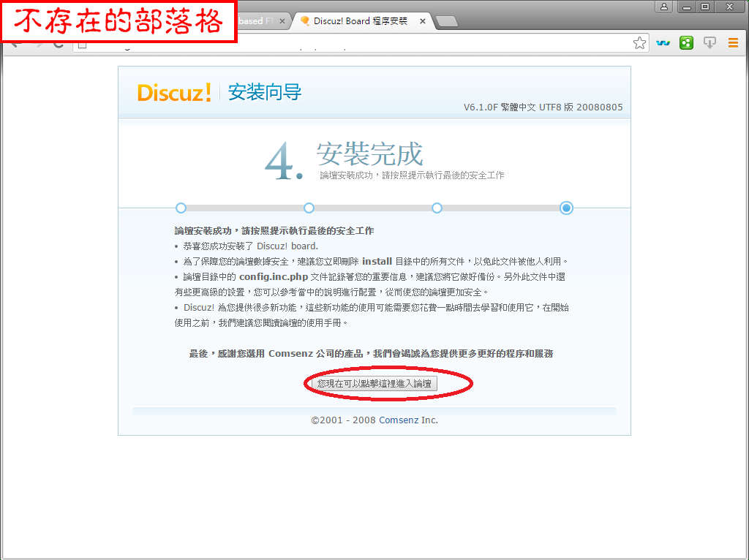The height and width of the screenshot is (560, 749).
Task: Close the partially hidden 'based' tab
Action: point(282,21)
